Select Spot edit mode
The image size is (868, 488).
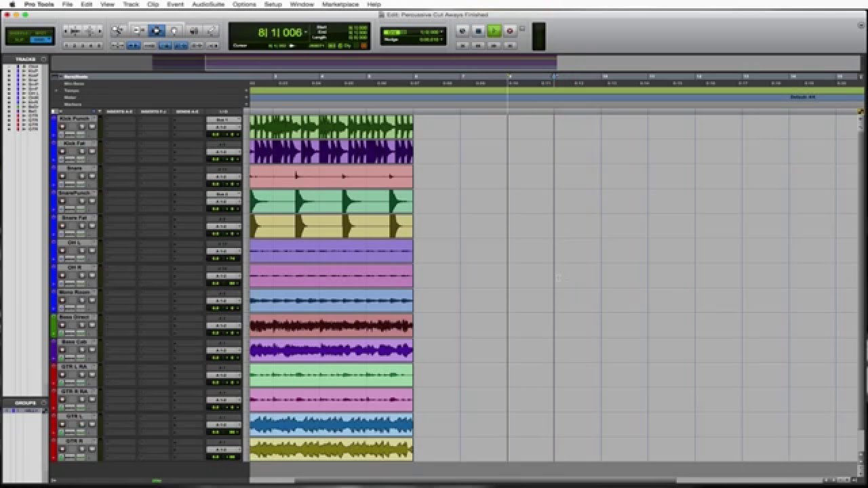coord(41,33)
